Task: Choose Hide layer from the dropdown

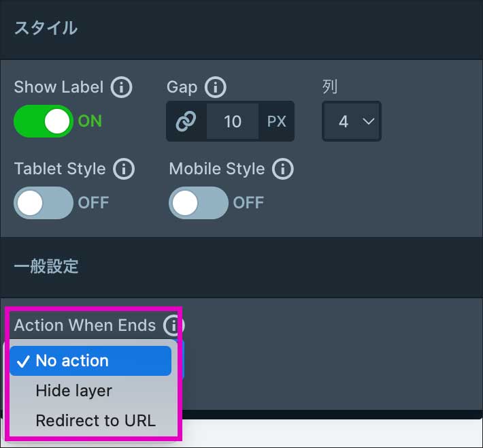Action: 74,391
